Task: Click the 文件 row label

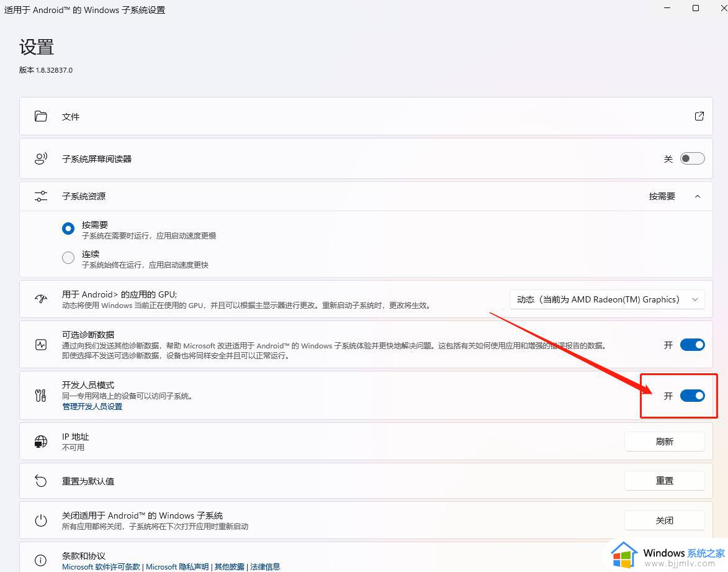Action: point(71,117)
